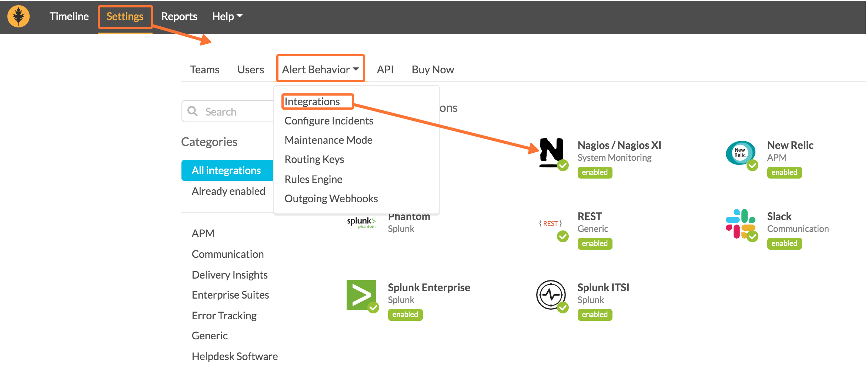Open the New Relic integration title
The width and height of the screenshot is (868, 366).
pos(790,145)
